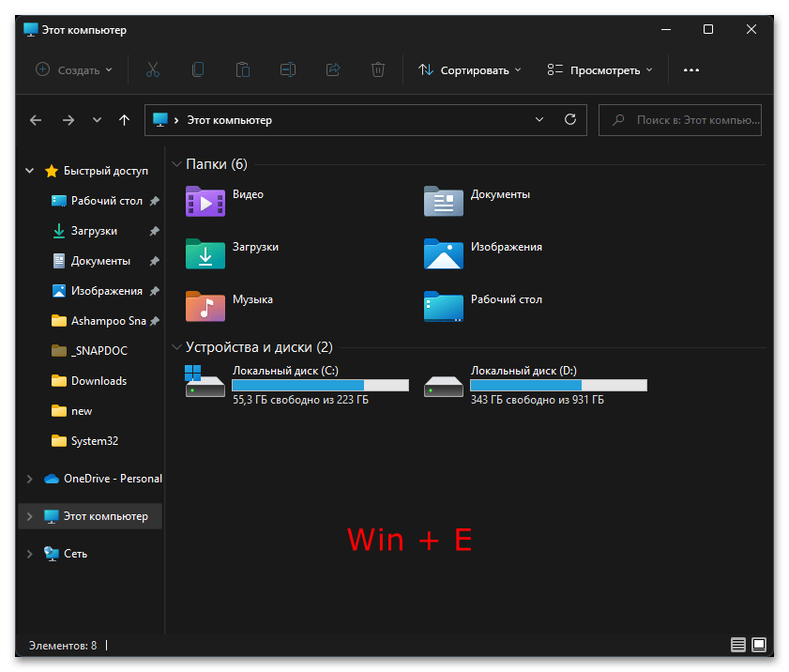Image resolution: width=789 pixels, height=672 pixels.
Task: Click the Copy icon in toolbar
Action: pyautogui.click(x=198, y=69)
